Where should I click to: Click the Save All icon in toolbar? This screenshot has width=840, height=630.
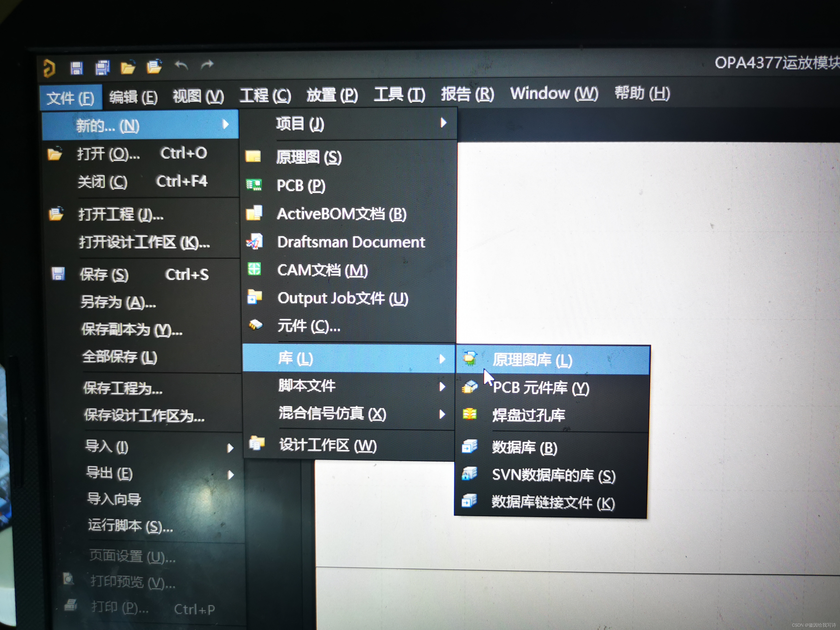tap(102, 68)
